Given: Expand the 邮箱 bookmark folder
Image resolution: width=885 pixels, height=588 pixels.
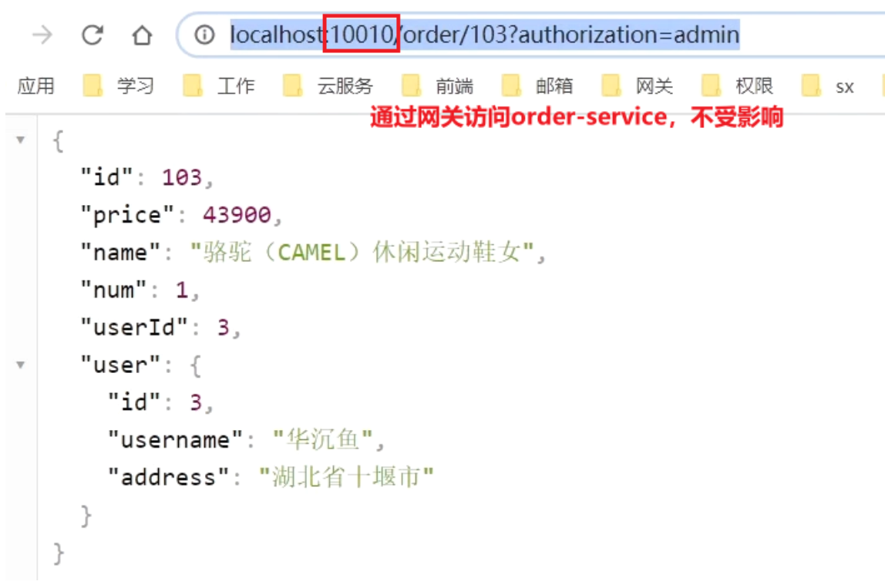Looking at the screenshot, I should (538, 86).
